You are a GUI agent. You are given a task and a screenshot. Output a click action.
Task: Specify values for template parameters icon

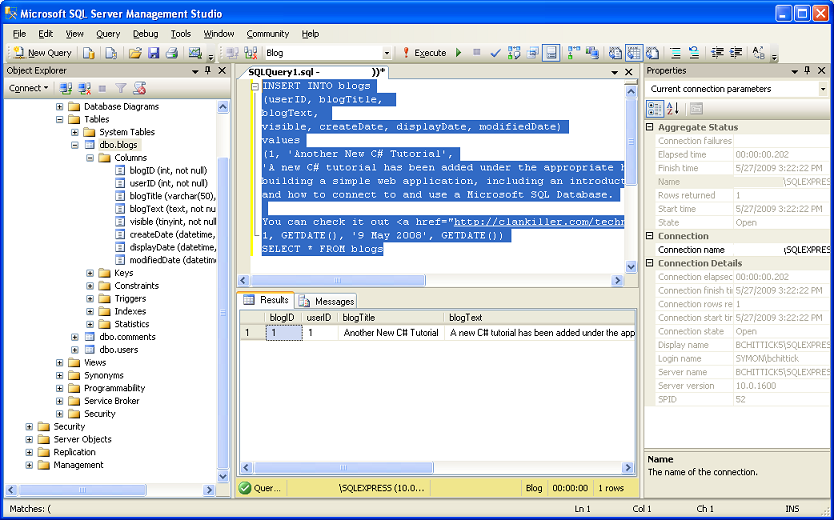758,53
